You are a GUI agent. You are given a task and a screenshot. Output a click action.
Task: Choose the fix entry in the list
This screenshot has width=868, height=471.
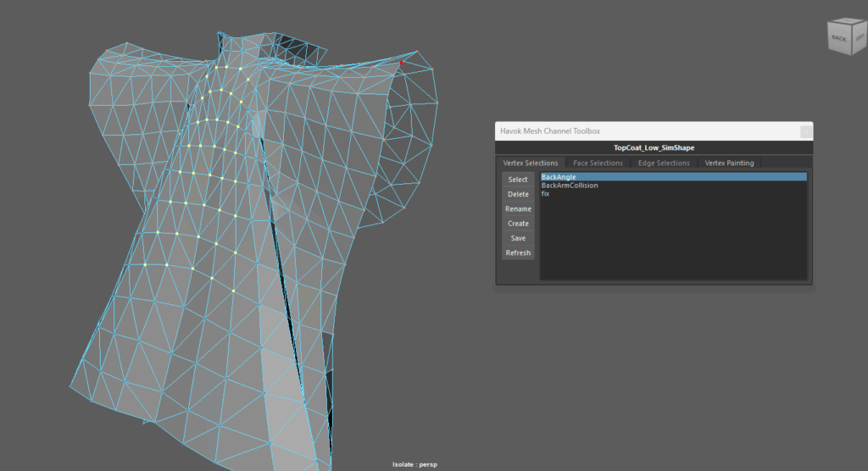click(x=546, y=194)
